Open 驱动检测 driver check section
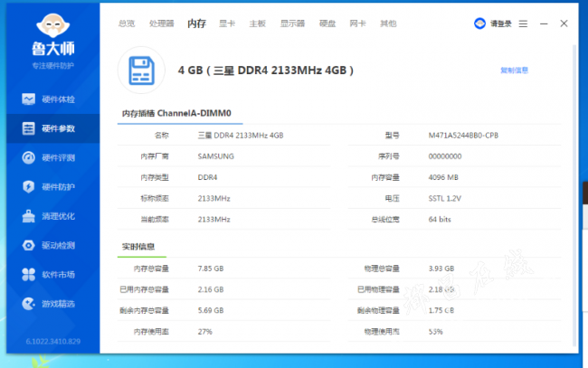 [52, 245]
